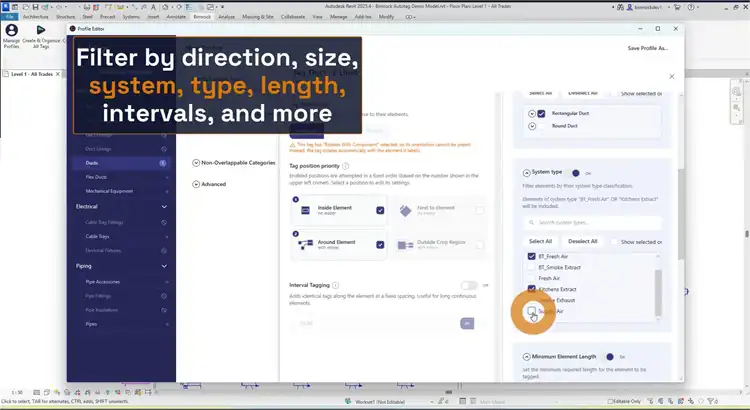Click Deselect All under System type

pyautogui.click(x=583, y=242)
